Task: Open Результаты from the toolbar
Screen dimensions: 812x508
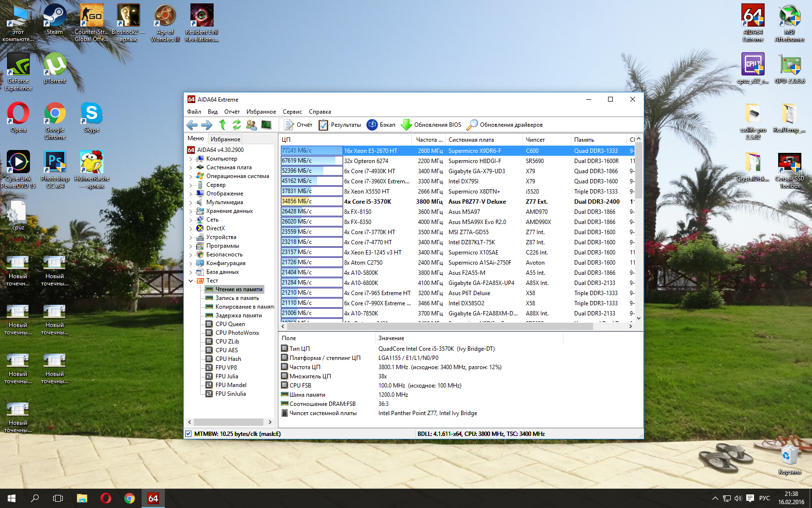Action: 340,125
